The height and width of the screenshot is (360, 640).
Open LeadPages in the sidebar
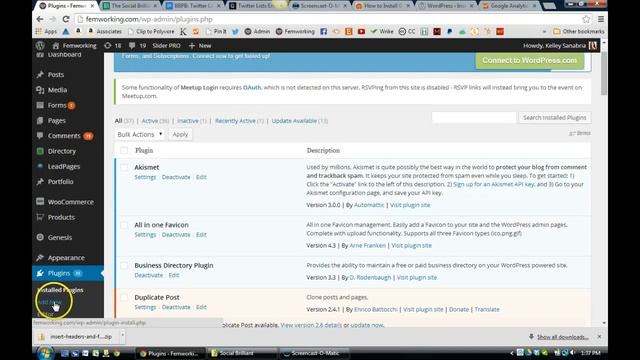64,167
